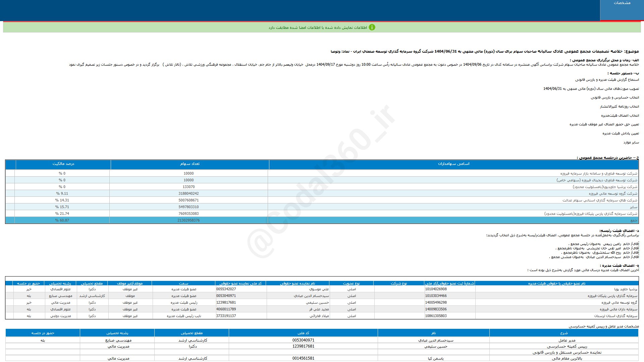The image size is (644, 362).
Task: Select board member name حسین سلیمی in the board table
Action: coord(317,302)
